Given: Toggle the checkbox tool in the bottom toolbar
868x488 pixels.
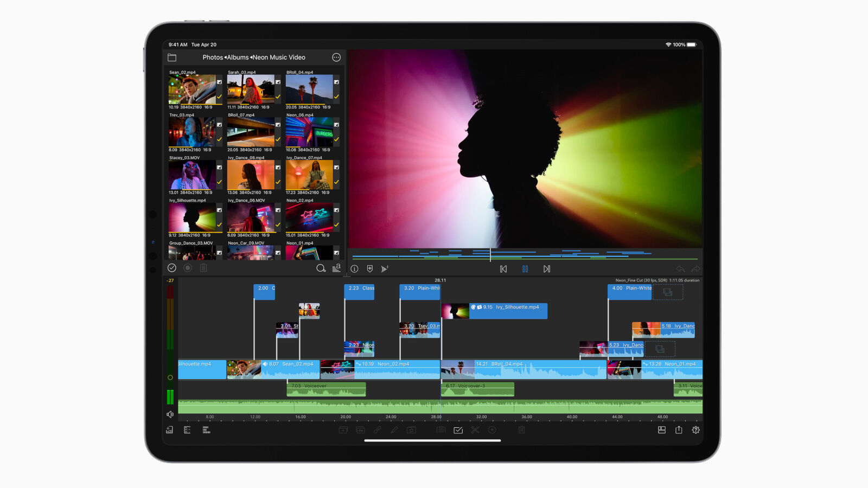Looking at the screenshot, I should pos(458,430).
